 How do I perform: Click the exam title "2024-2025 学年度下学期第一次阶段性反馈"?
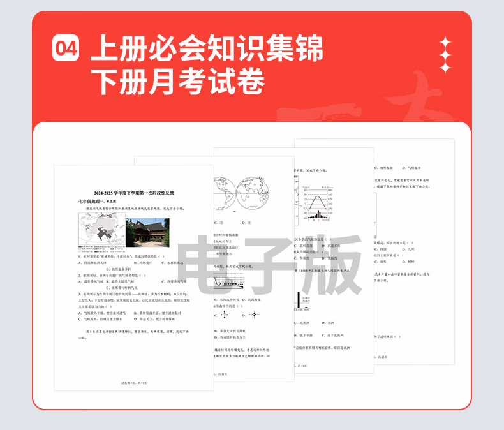134,193
